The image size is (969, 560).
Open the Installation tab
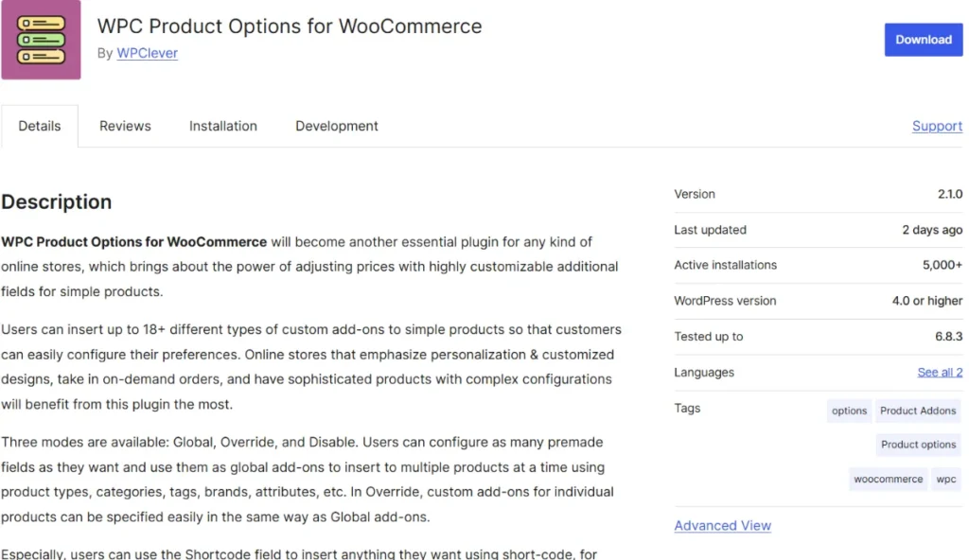click(222, 125)
